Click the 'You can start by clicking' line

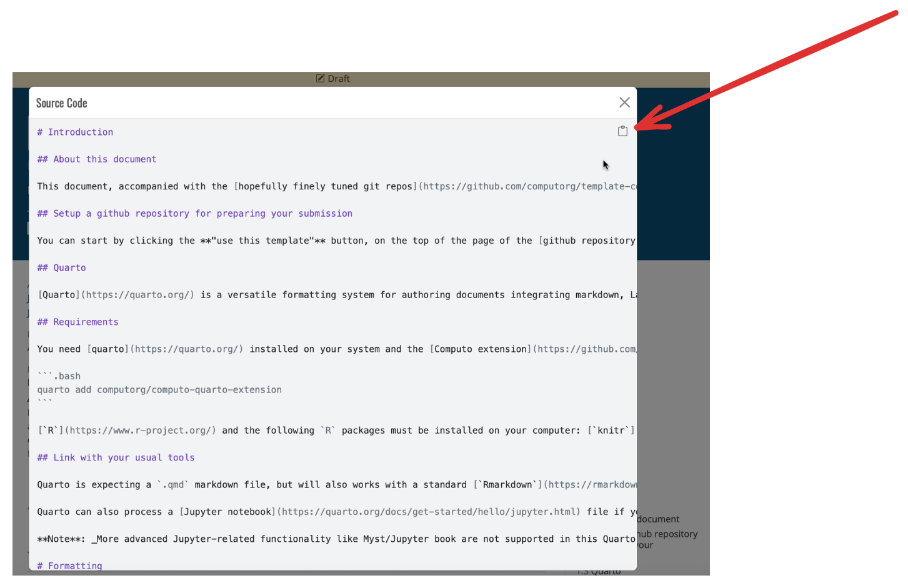point(336,241)
